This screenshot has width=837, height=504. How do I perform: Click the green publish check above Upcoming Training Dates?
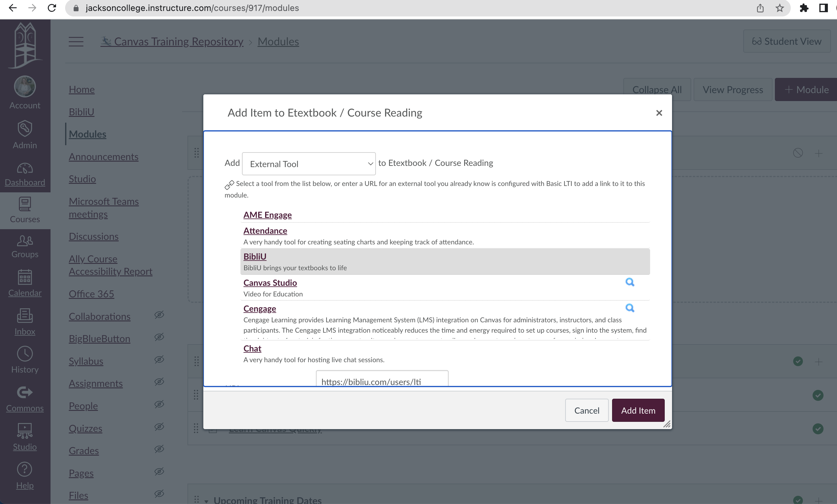click(818, 429)
